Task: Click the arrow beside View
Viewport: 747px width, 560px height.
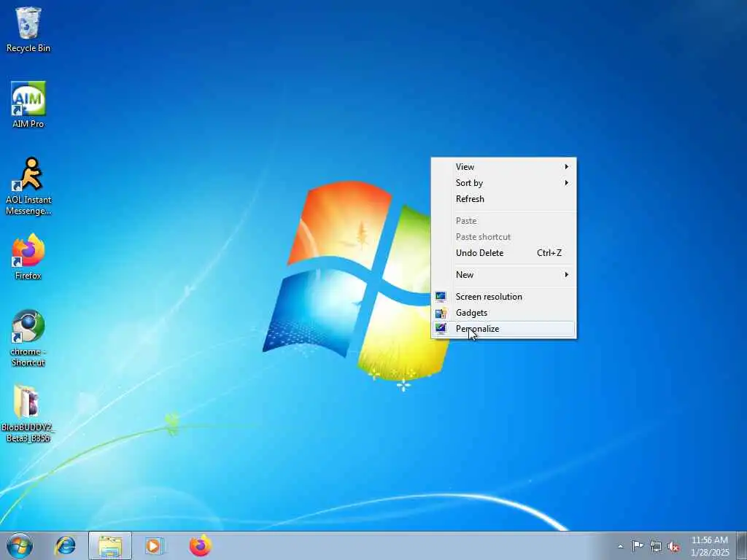Action: pyautogui.click(x=566, y=167)
